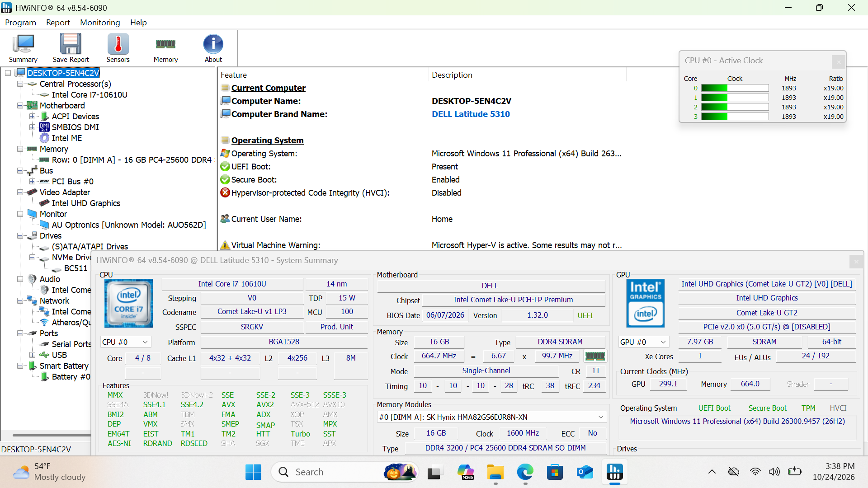Open the Summary toolbar icon
The width and height of the screenshot is (868, 488).
(23, 48)
